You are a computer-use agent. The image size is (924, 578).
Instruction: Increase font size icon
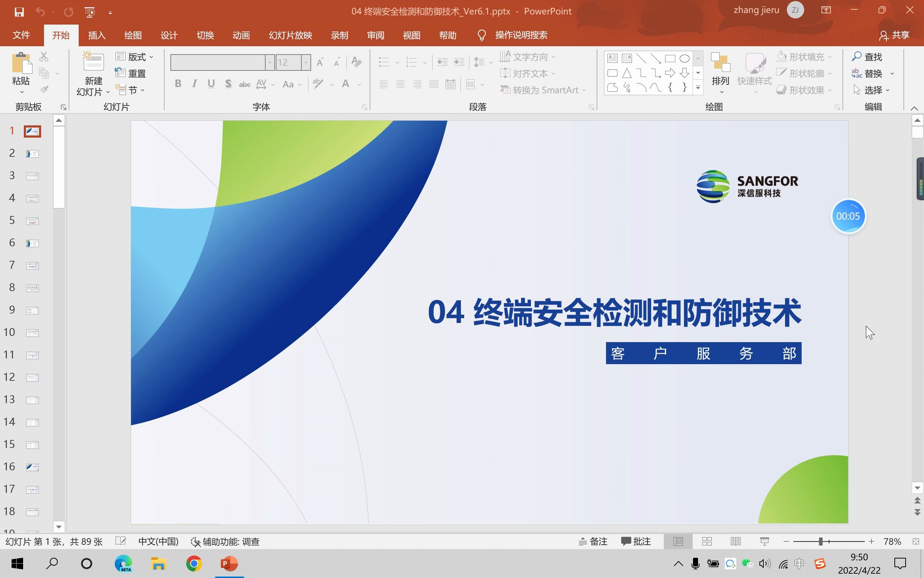click(x=320, y=62)
